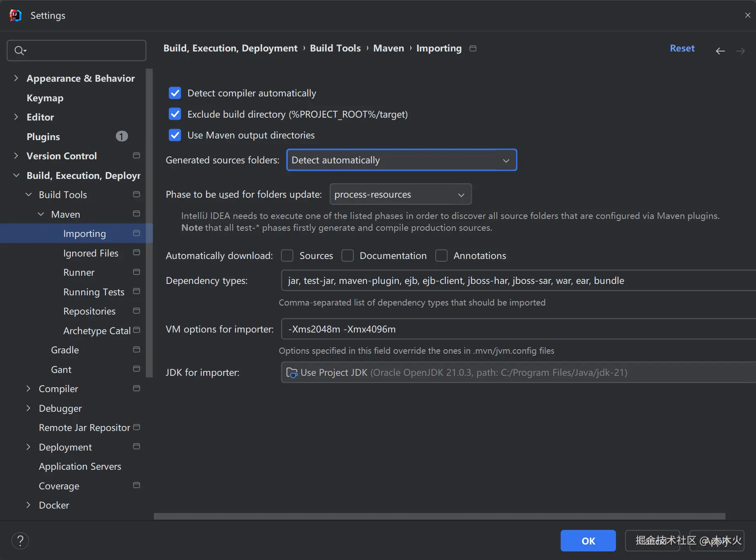Click project-level icon next to Coverage

click(x=136, y=485)
